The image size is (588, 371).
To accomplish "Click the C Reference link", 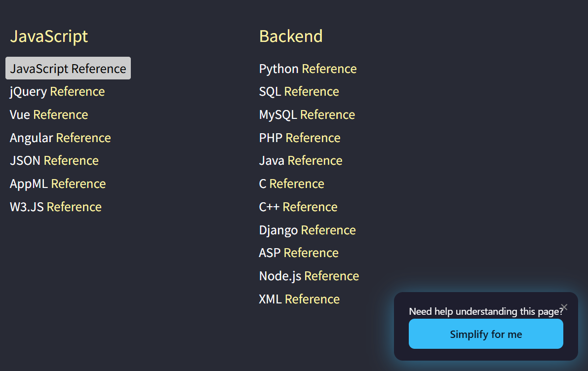I will 291,184.
